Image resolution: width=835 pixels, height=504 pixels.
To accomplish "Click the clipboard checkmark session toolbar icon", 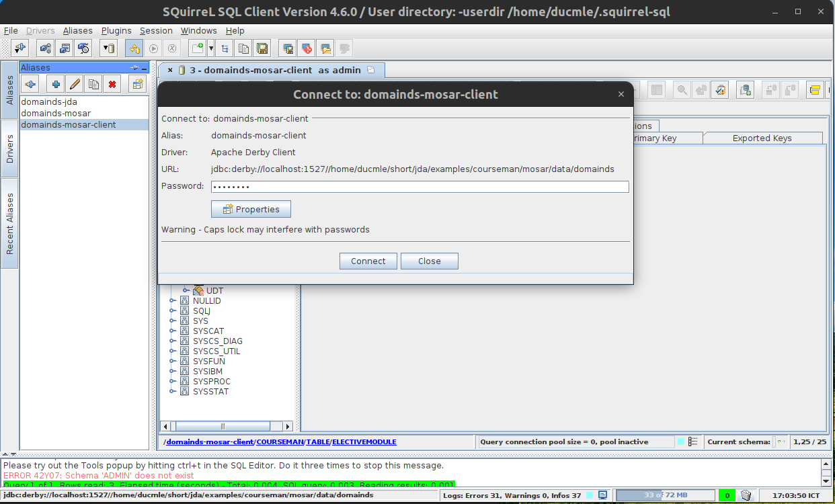I will coord(720,90).
